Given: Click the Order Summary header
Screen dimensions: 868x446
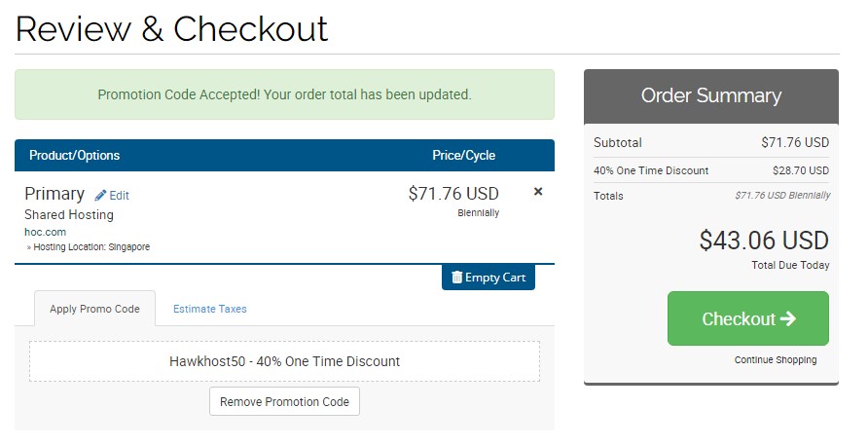Looking at the screenshot, I should [711, 95].
